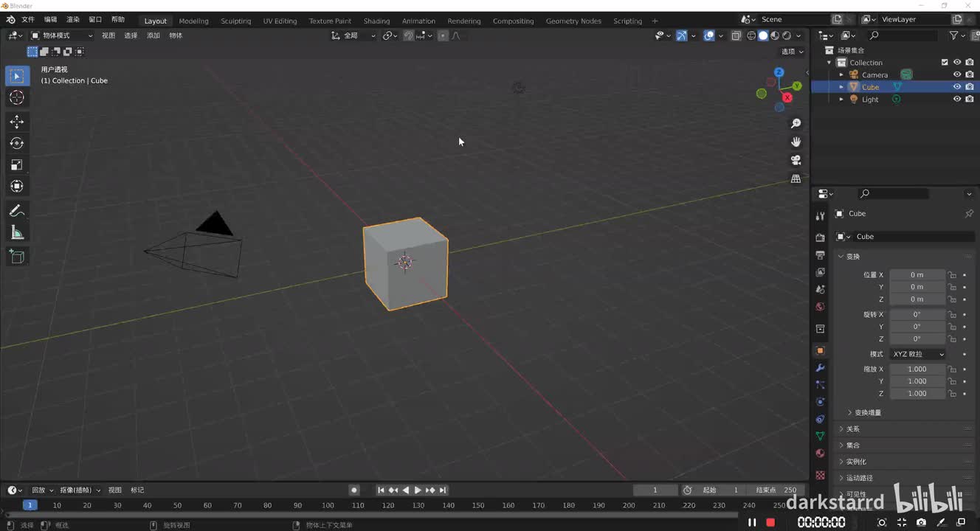
Task: Switch to the Modeling workspace tab
Action: [x=194, y=21]
